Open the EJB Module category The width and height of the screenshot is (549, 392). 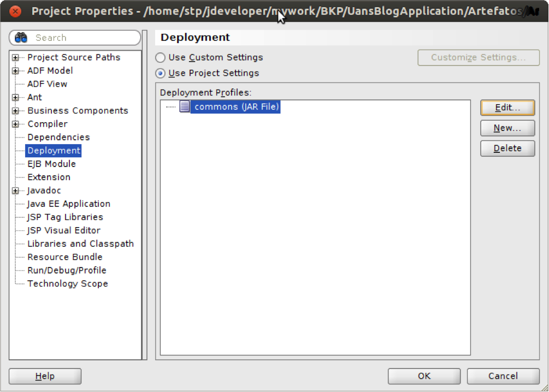pos(51,164)
